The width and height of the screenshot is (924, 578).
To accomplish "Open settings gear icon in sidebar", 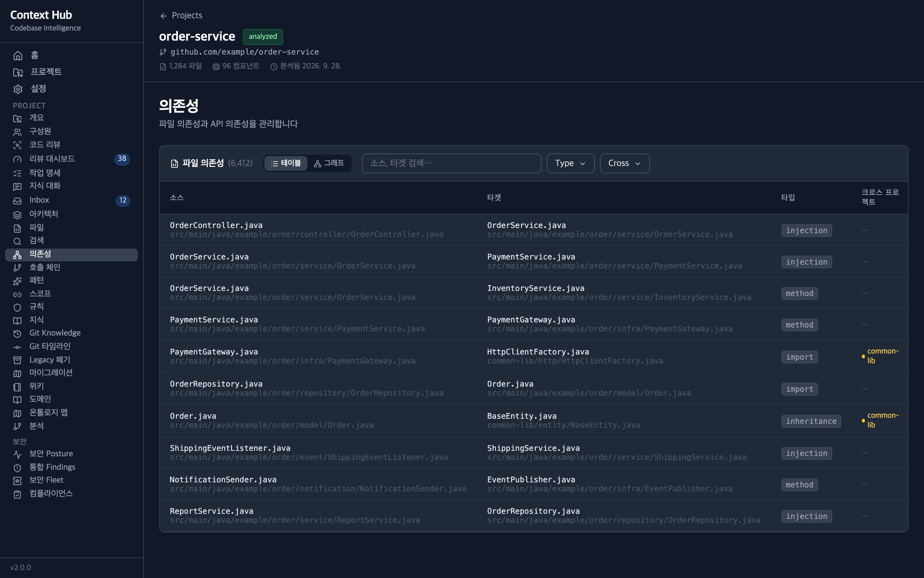I will (18, 89).
